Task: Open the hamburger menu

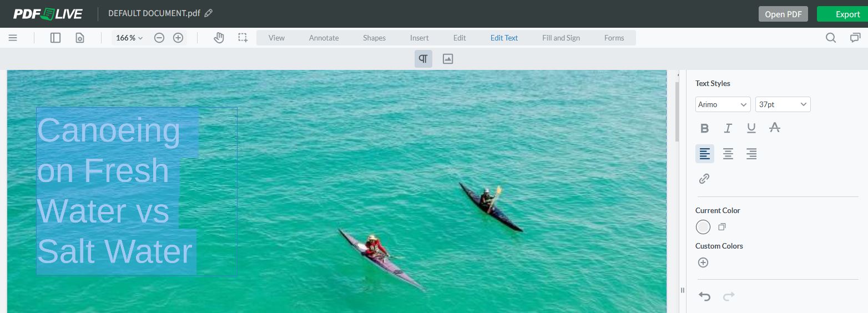Action: point(13,38)
